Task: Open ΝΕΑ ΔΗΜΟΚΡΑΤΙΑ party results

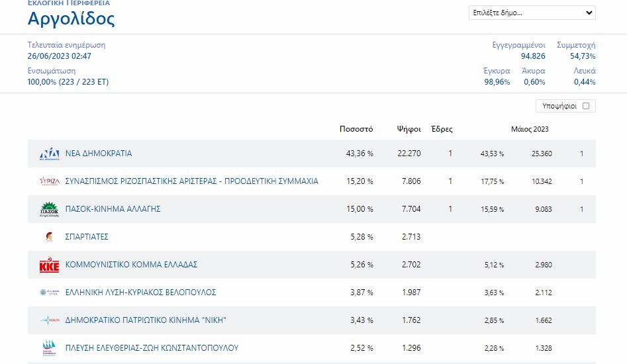Action: [x=99, y=154]
